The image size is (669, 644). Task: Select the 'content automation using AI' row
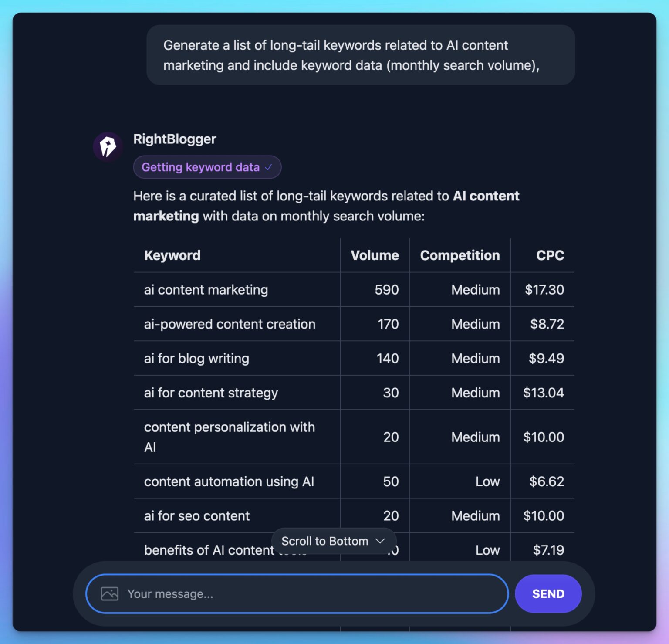(229, 481)
